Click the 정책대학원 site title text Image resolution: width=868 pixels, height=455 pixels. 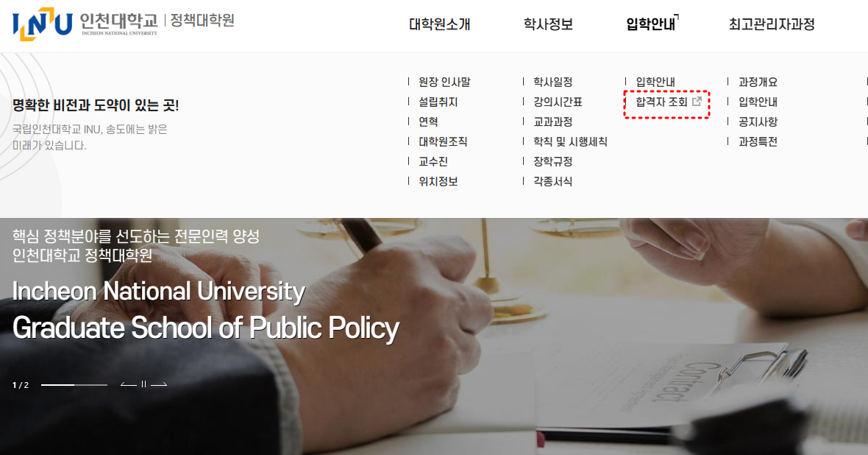[x=202, y=21]
